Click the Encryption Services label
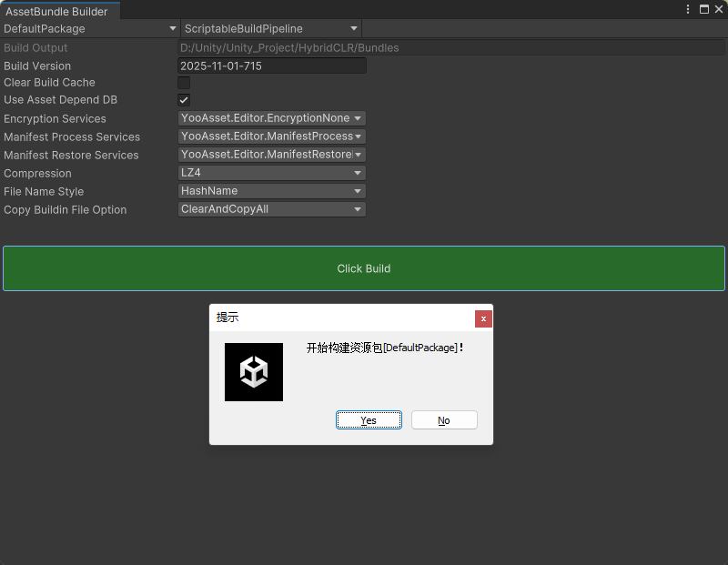 55,119
